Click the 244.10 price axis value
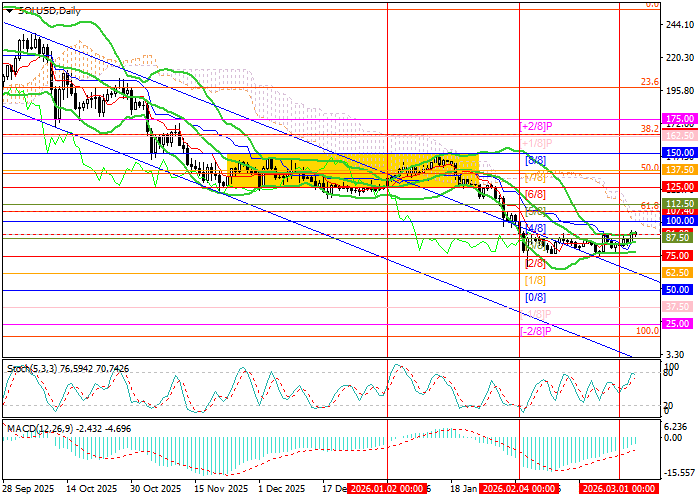Image resolution: width=700 pixels, height=500 pixels. pyautogui.click(x=680, y=25)
